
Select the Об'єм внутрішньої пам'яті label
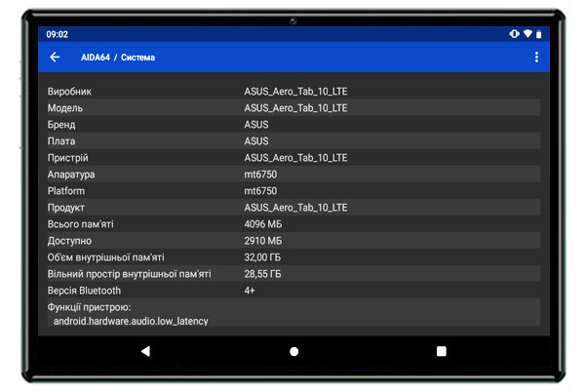(x=105, y=257)
